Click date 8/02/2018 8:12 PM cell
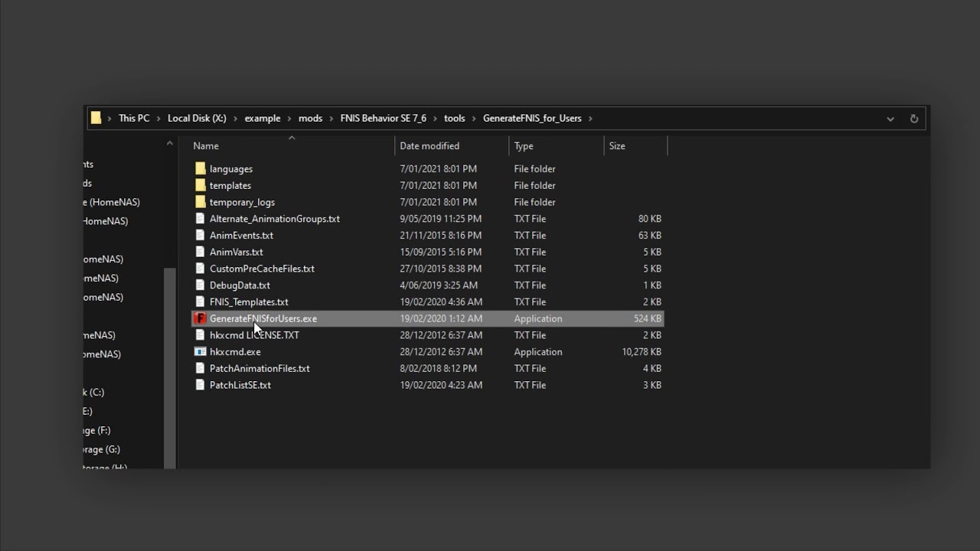This screenshot has height=551, width=980. click(x=438, y=369)
